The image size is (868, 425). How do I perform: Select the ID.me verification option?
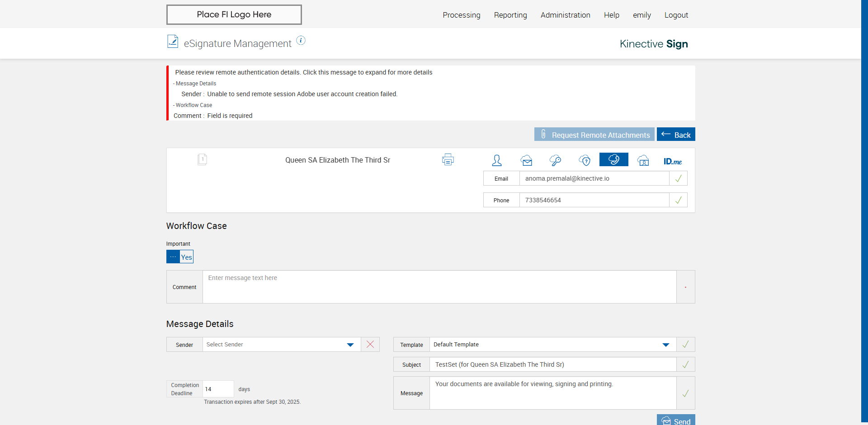(672, 161)
